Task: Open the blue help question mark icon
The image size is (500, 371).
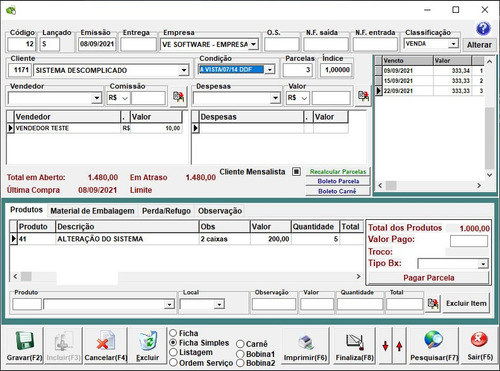Action: (x=483, y=29)
